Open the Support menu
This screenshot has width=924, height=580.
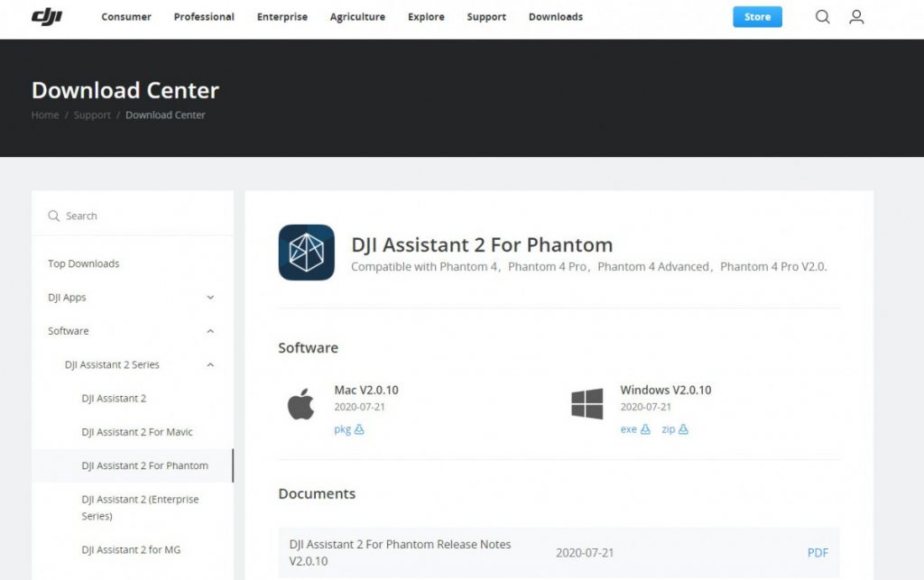pyautogui.click(x=486, y=16)
